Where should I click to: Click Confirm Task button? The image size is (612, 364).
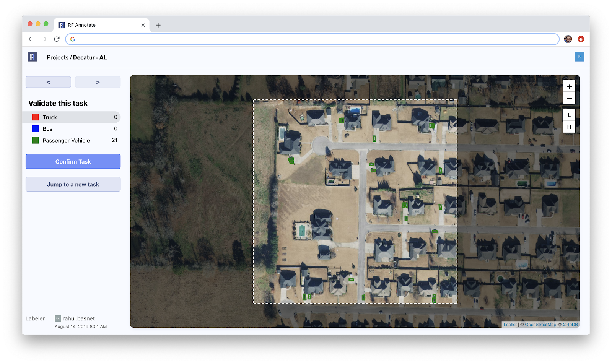[73, 161]
